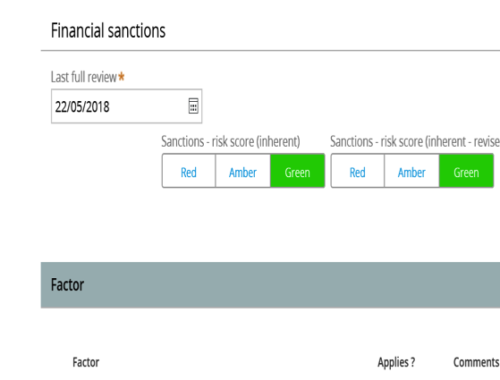Click the 22/05/2018 date text

[82, 107]
